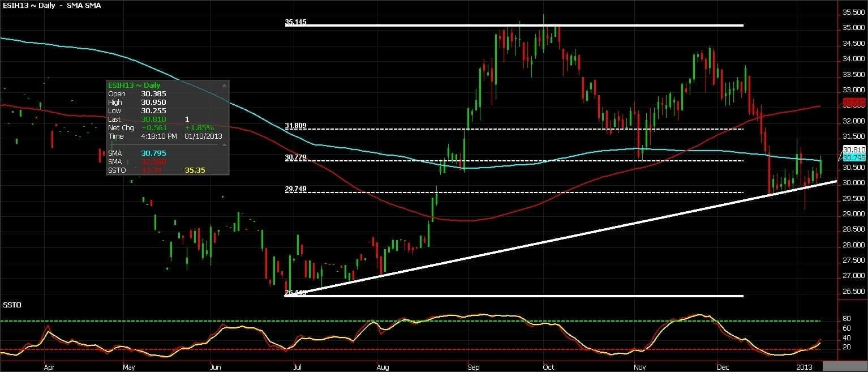This screenshot has height=372, width=868.
Task: Collapse the studies section arrow above SMA
Action: coord(224,145)
